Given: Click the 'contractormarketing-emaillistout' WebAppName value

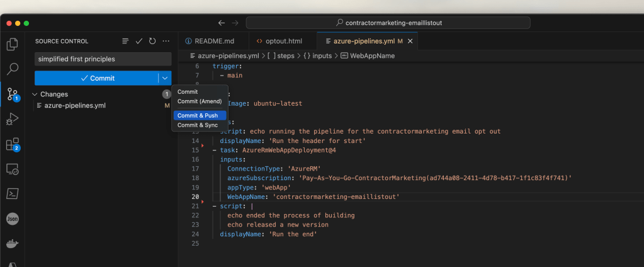Looking at the screenshot, I should tap(336, 196).
